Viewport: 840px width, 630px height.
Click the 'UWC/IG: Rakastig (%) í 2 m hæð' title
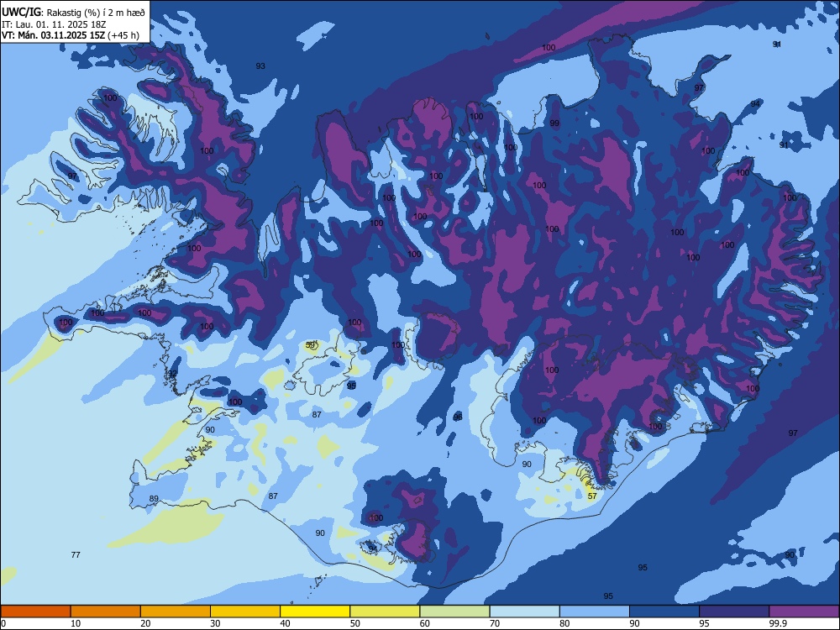[73, 13]
